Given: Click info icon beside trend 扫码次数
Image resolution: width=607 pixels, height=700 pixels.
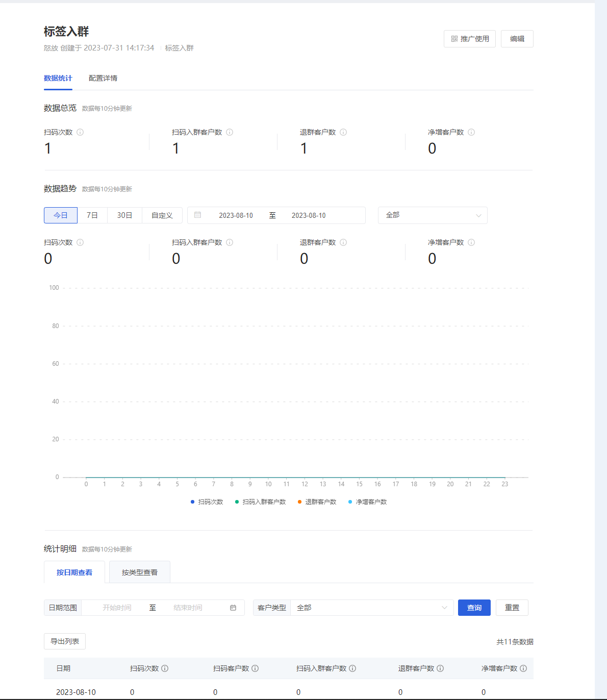Looking at the screenshot, I should 80,242.
